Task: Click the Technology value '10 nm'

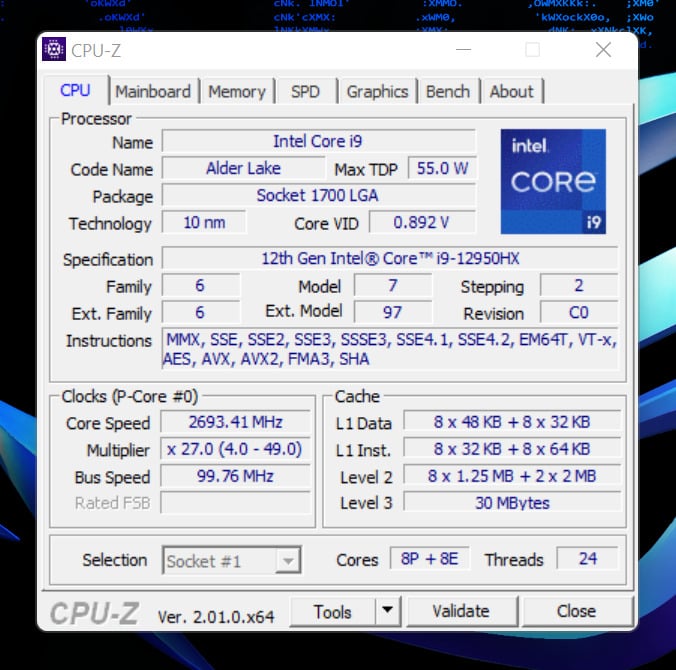Action: pyautogui.click(x=204, y=222)
